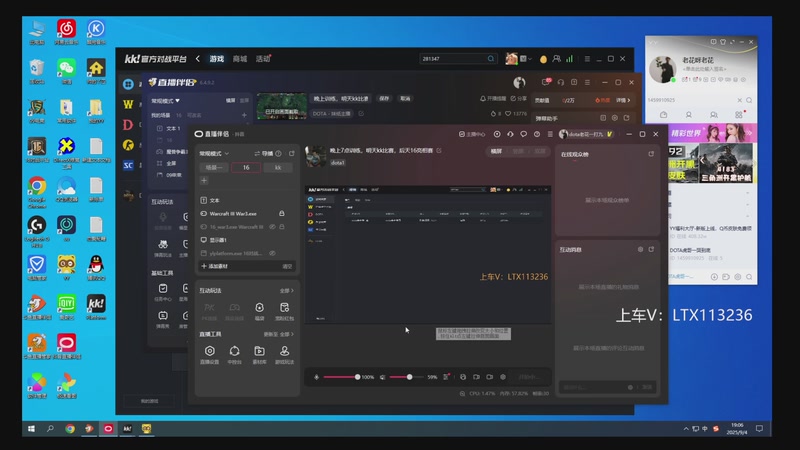Image resolution: width=800 pixels, height=450 pixels.
Task: Open the notification center in the system tray
Action: coord(759,429)
